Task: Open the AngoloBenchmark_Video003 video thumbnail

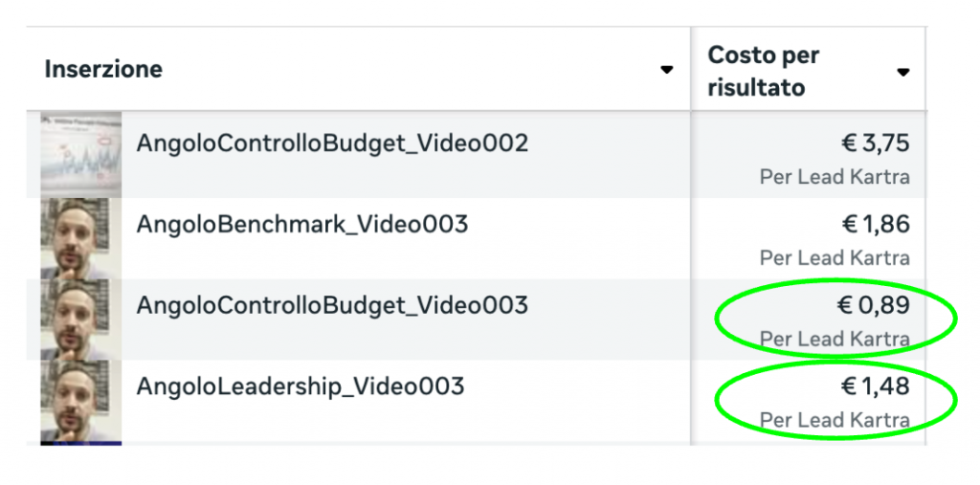Action: pos(80,237)
